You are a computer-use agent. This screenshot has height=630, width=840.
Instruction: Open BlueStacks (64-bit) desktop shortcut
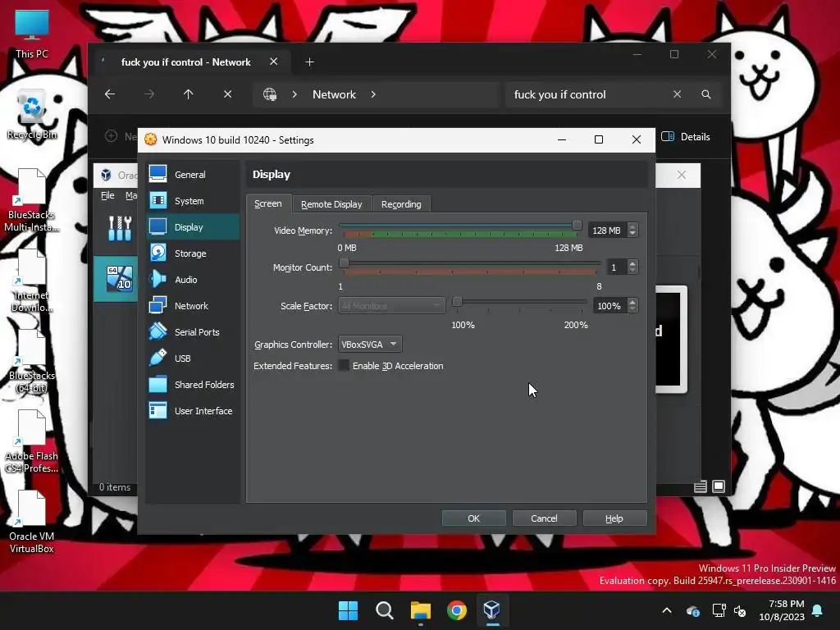pyautogui.click(x=32, y=361)
